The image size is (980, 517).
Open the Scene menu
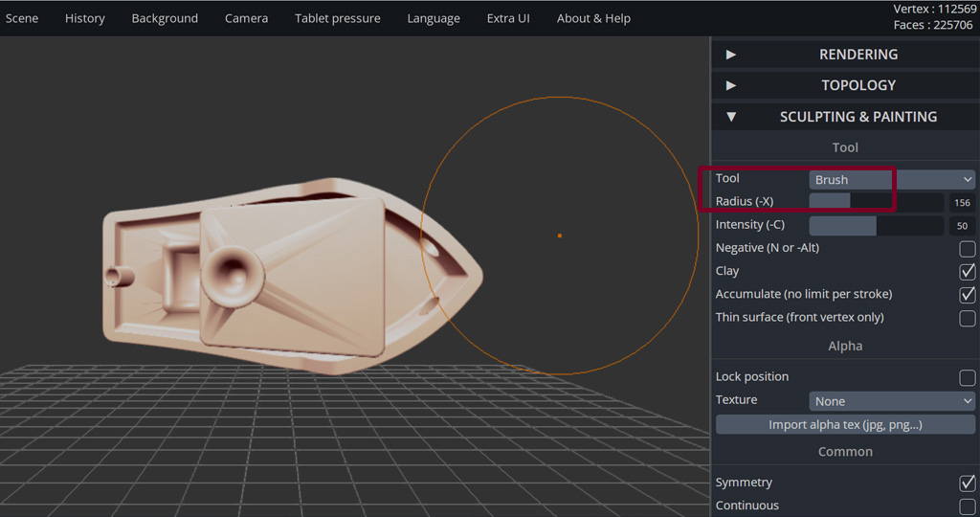click(x=22, y=18)
